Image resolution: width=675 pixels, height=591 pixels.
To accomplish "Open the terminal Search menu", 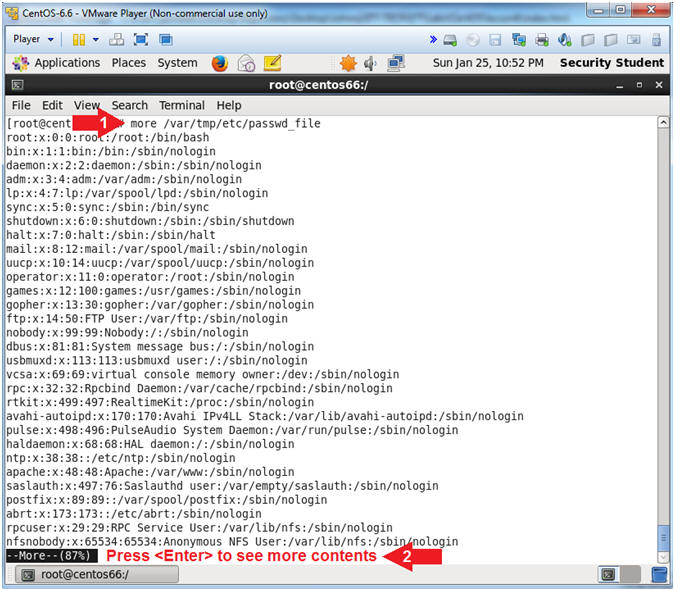I will [130, 105].
